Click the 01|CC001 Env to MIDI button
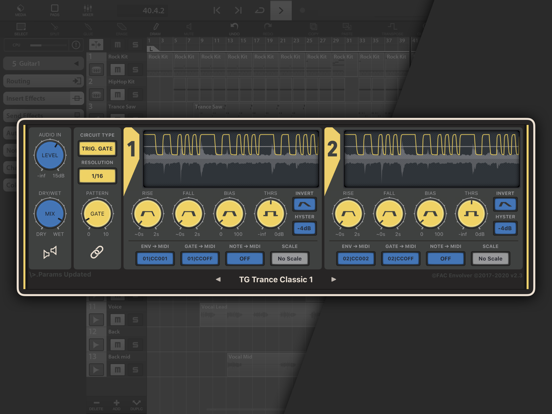552x414 pixels. (155, 258)
